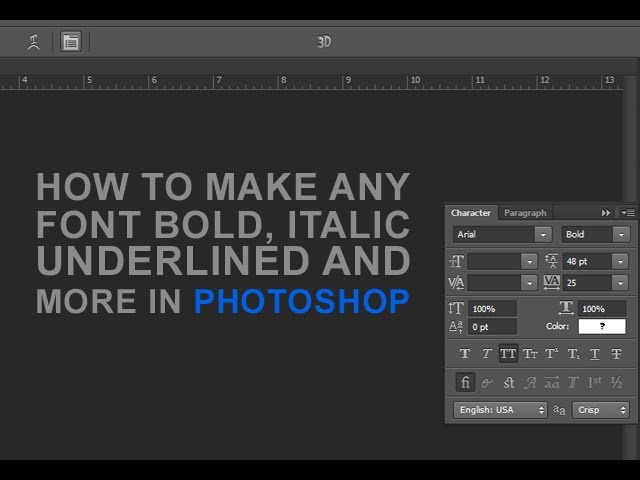Expand the kerning dropdown arrow
This screenshot has height=480, width=640.
(x=529, y=283)
